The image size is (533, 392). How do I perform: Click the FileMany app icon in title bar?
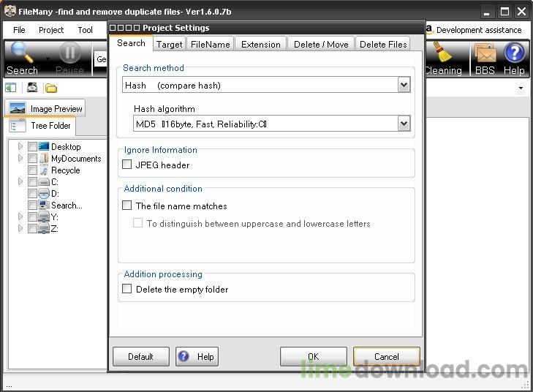pos(10,11)
